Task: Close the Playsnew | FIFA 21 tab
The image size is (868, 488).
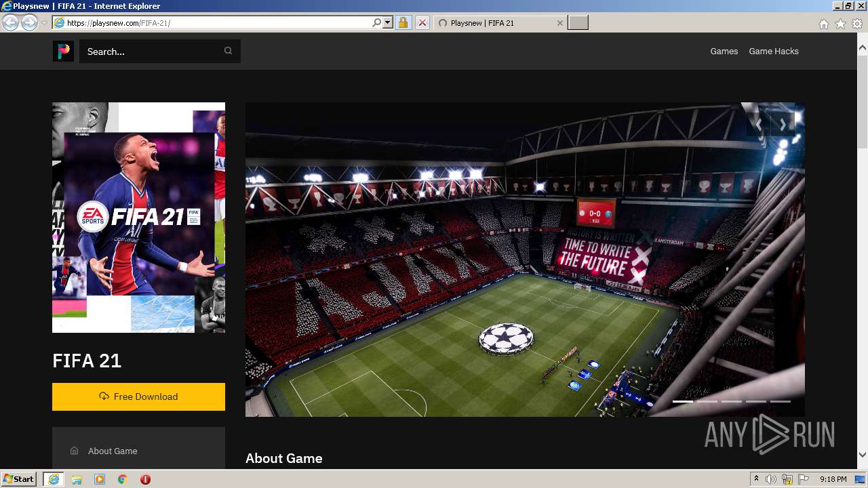Action: [x=559, y=23]
